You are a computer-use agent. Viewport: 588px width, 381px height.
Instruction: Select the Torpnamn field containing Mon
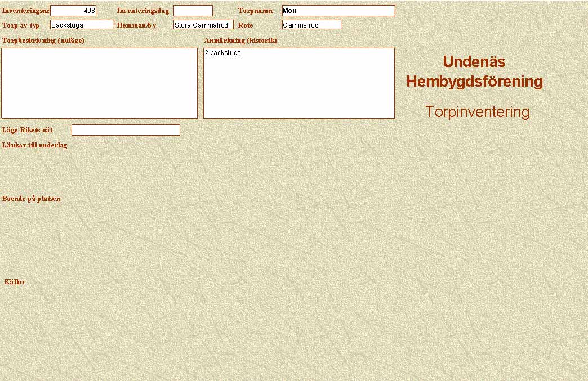[338, 11]
